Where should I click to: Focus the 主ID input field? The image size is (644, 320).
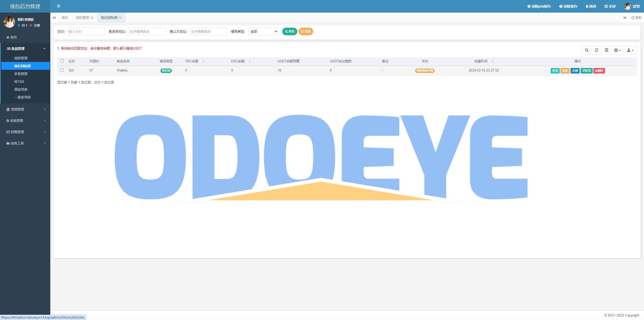tap(86, 31)
